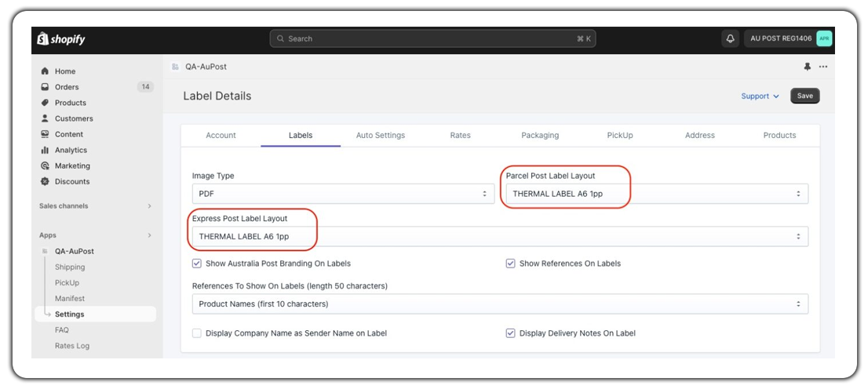Click the Customers person icon
The width and height of the screenshot is (868, 389).
pos(45,118)
